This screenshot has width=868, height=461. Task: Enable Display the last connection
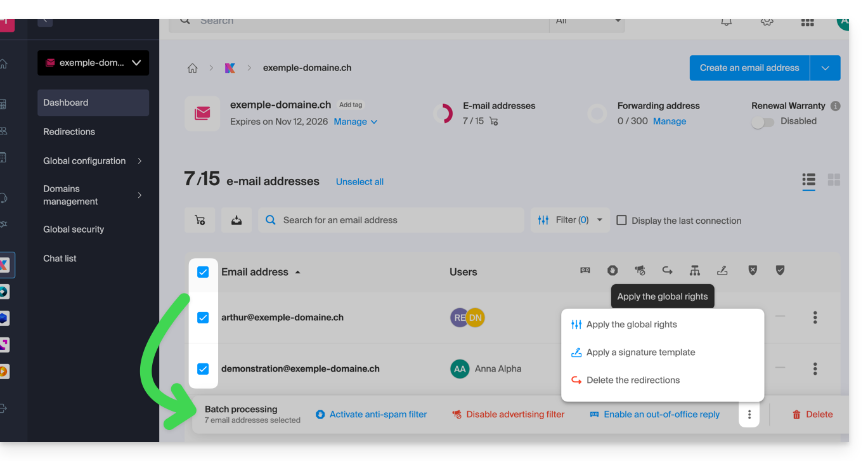(x=622, y=220)
